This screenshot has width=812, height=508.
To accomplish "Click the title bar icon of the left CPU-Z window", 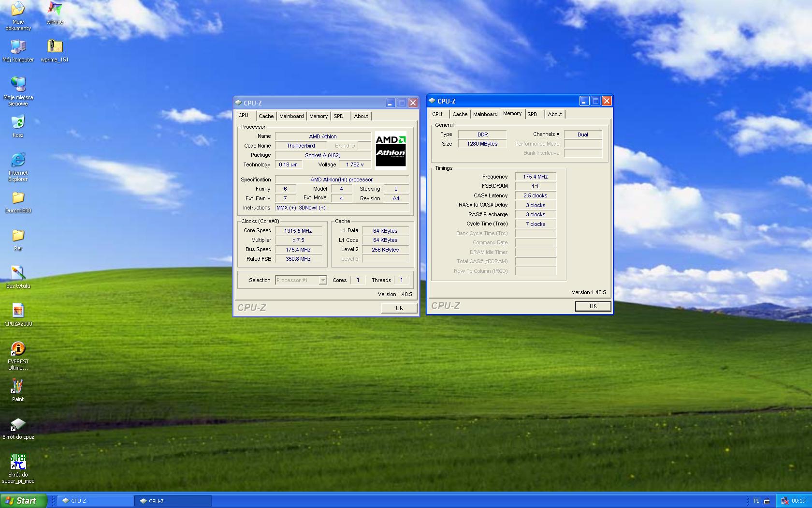I will (238, 103).
